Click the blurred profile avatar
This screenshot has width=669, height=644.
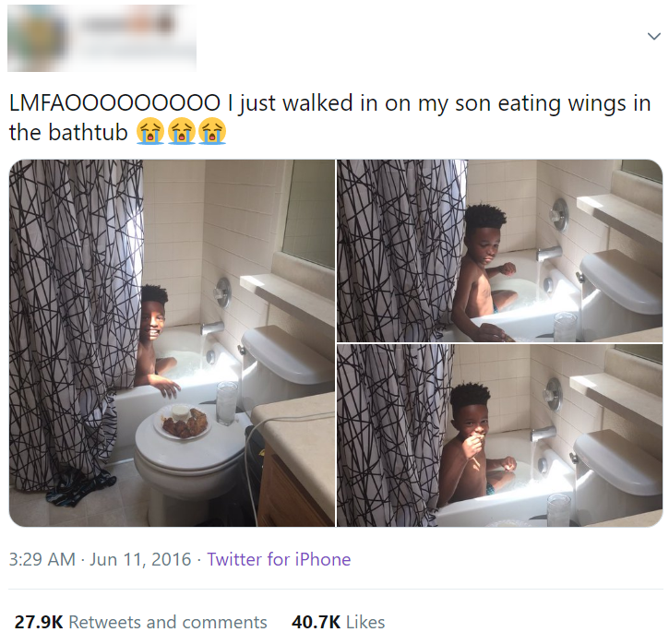[38, 37]
